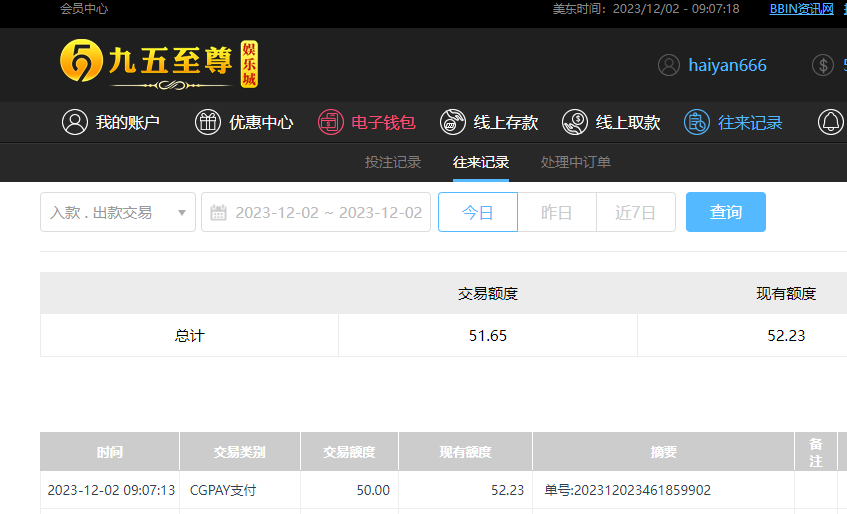Select the 今日 date filter
The height and width of the screenshot is (514, 847).
tap(478, 212)
